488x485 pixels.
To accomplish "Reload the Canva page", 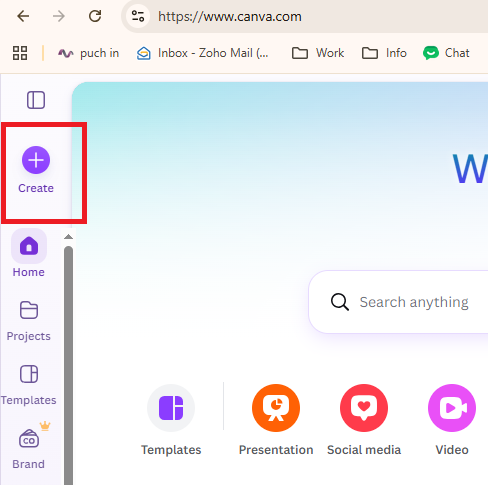I will (95, 16).
